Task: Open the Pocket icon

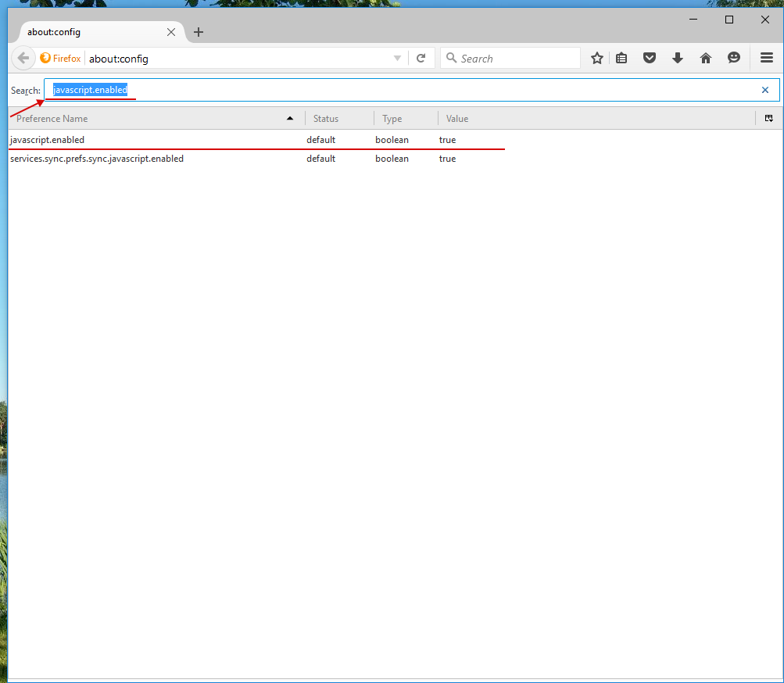Action: click(650, 58)
